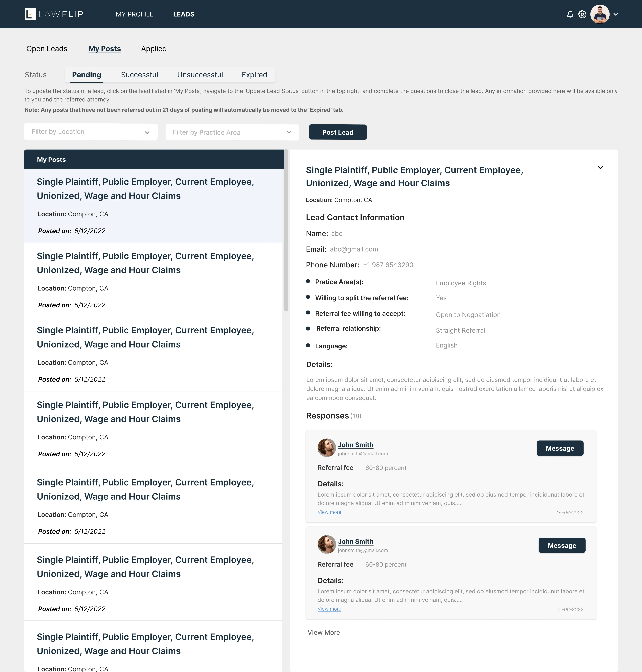Collapse the lead detail panel chevron
The image size is (642, 672).
600,168
